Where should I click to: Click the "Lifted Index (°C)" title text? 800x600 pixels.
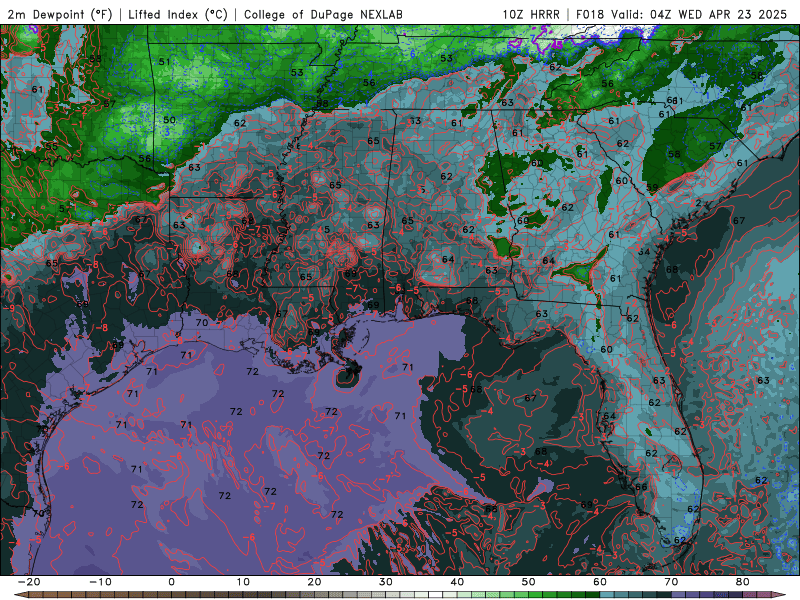[178, 15]
